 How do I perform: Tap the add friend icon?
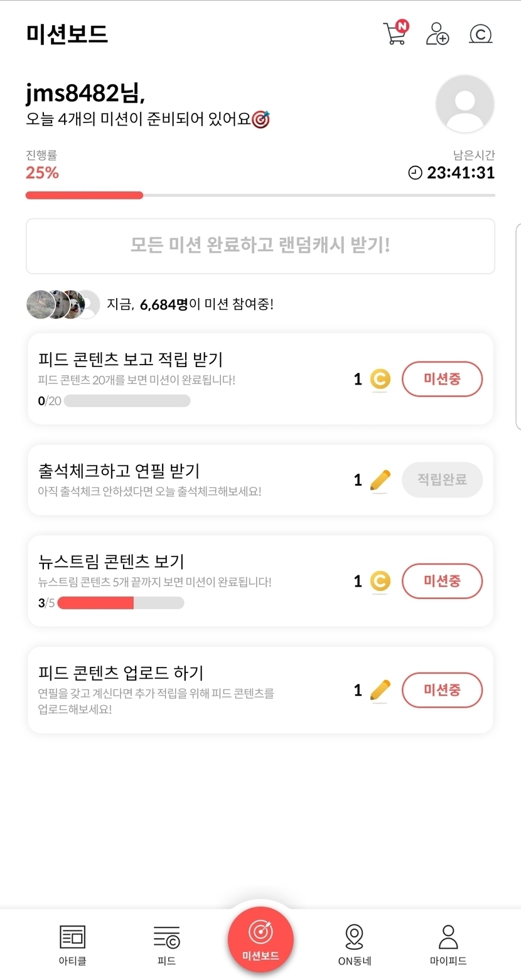[x=438, y=33]
